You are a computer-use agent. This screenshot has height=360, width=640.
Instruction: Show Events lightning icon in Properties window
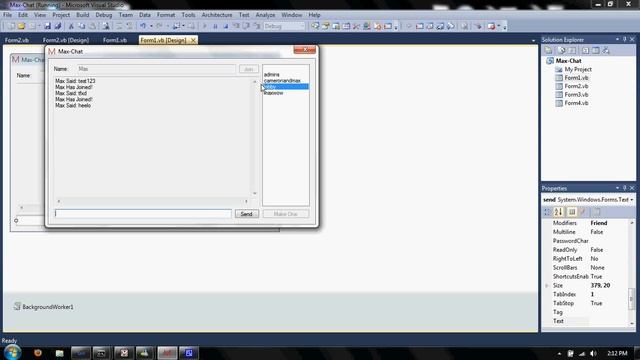(x=583, y=212)
